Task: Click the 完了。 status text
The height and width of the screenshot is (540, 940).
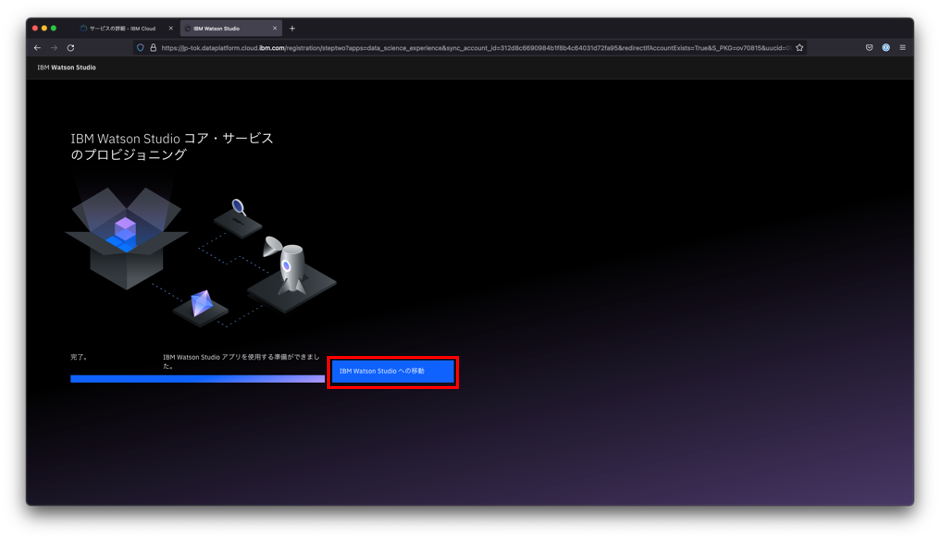Action: [x=79, y=357]
